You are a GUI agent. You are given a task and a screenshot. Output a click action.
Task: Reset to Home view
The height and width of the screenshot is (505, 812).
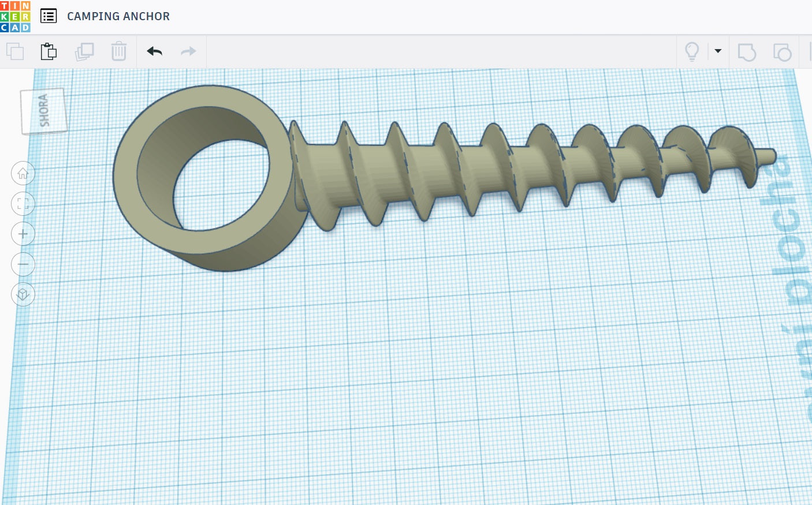point(23,173)
